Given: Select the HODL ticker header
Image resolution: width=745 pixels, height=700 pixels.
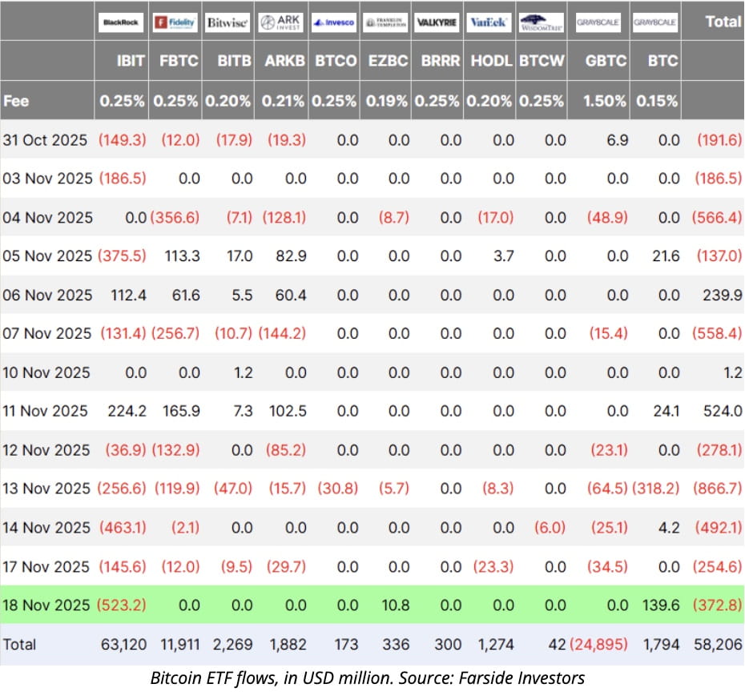Looking at the screenshot, I should tap(491, 61).
